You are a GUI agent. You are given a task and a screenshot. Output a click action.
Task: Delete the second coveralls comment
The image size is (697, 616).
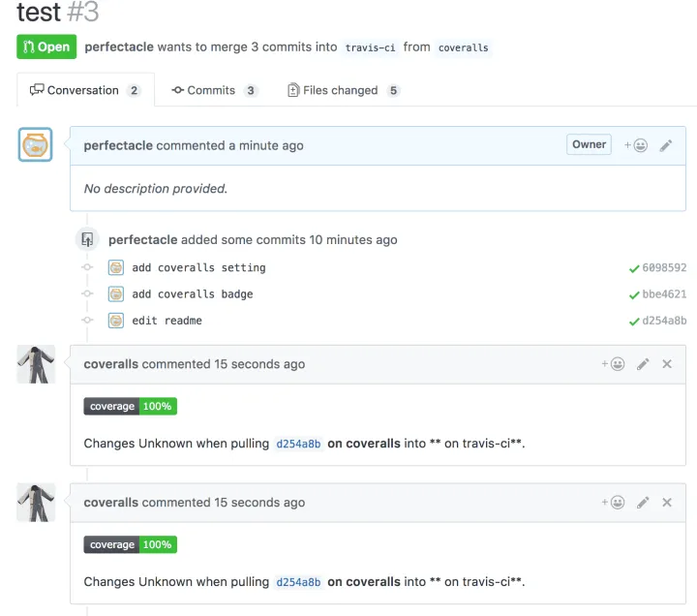tap(667, 502)
